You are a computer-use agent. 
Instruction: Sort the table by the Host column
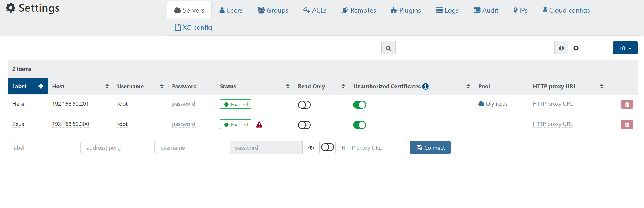tap(80, 86)
